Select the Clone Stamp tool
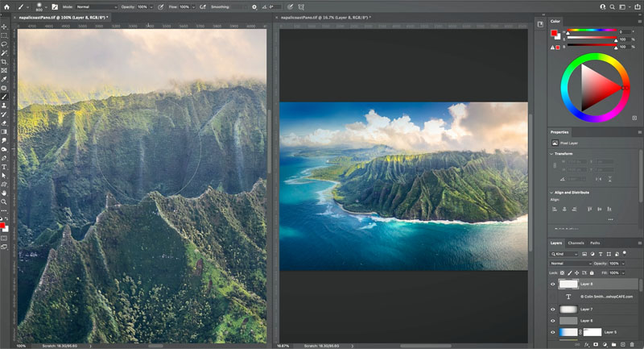Viewport: 644px width, 349px height. (4, 106)
